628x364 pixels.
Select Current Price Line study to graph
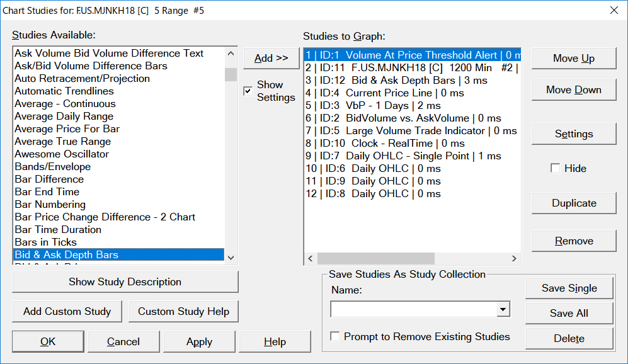(384, 93)
